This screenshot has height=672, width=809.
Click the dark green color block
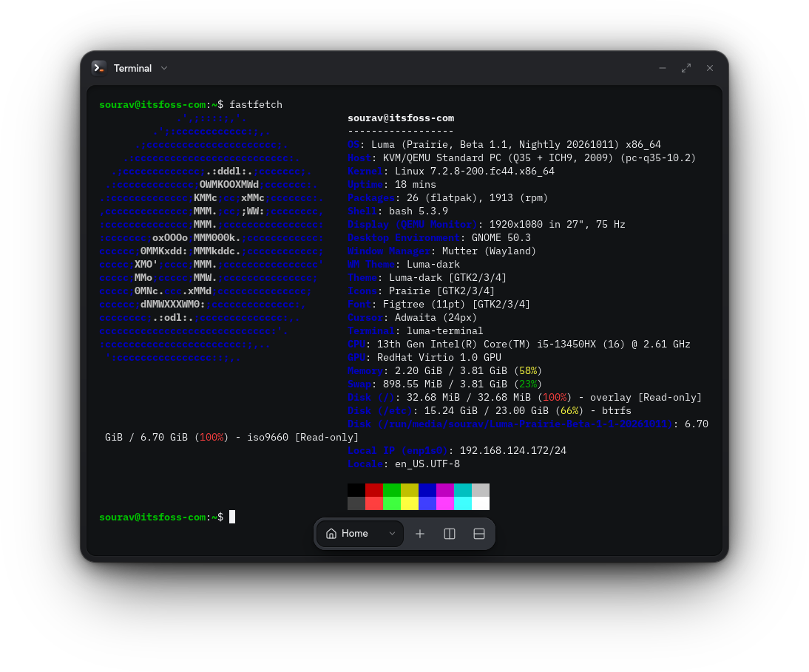click(x=392, y=490)
